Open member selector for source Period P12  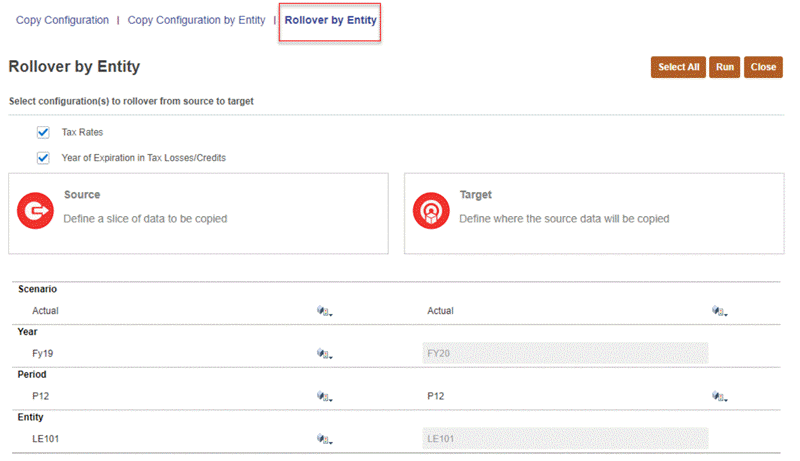(x=324, y=396)
